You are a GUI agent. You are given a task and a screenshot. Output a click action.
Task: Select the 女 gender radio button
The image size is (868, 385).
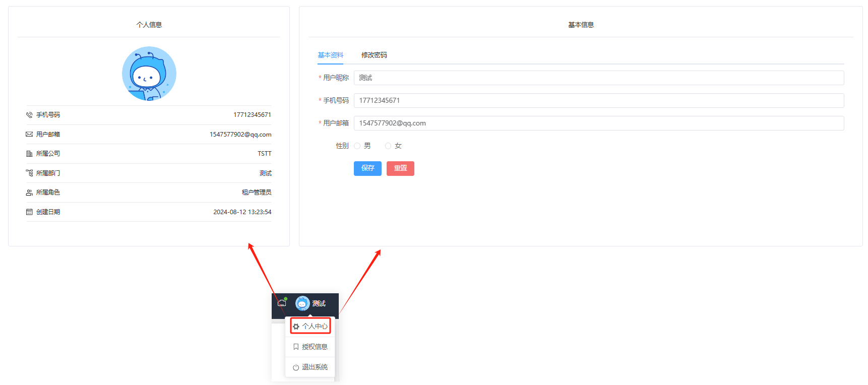(x=388, y=146)
